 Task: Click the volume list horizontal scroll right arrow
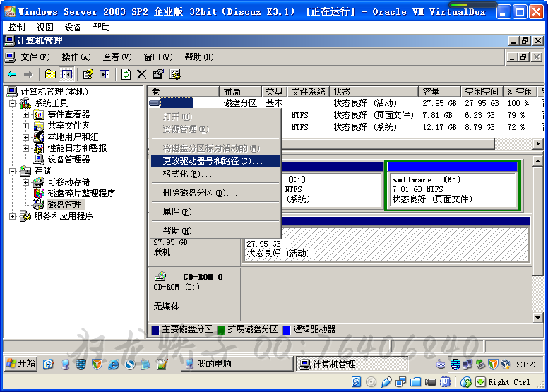point(537,143)
